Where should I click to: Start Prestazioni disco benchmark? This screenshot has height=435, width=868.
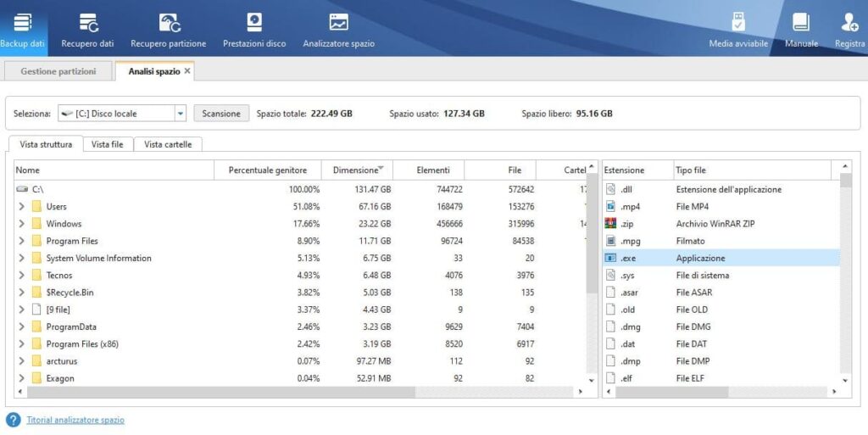(254, 30)
